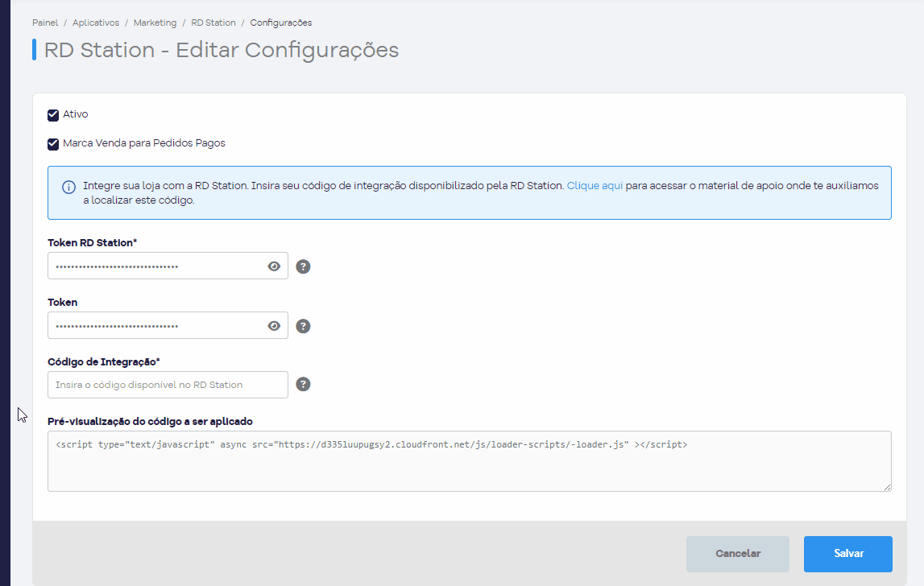Click the help icon beside the Token field
The width and height of the screenshot is (924, 586).
(303, 326)
